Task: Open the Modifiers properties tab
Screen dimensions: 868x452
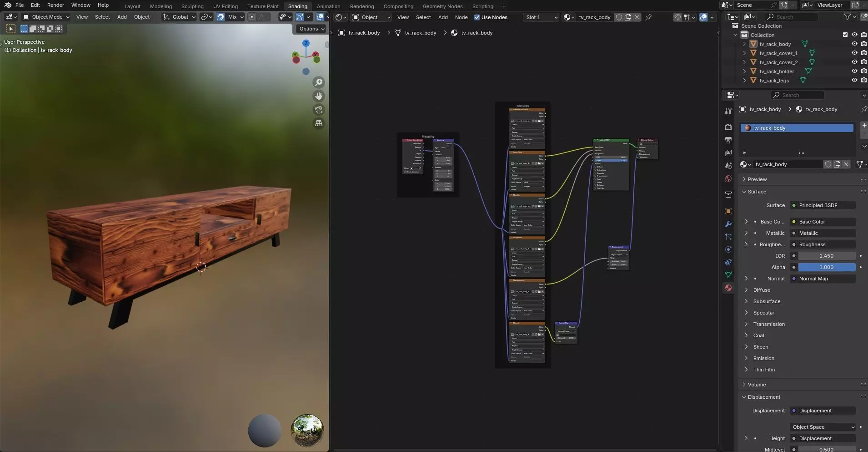Action: coord(728,224)
